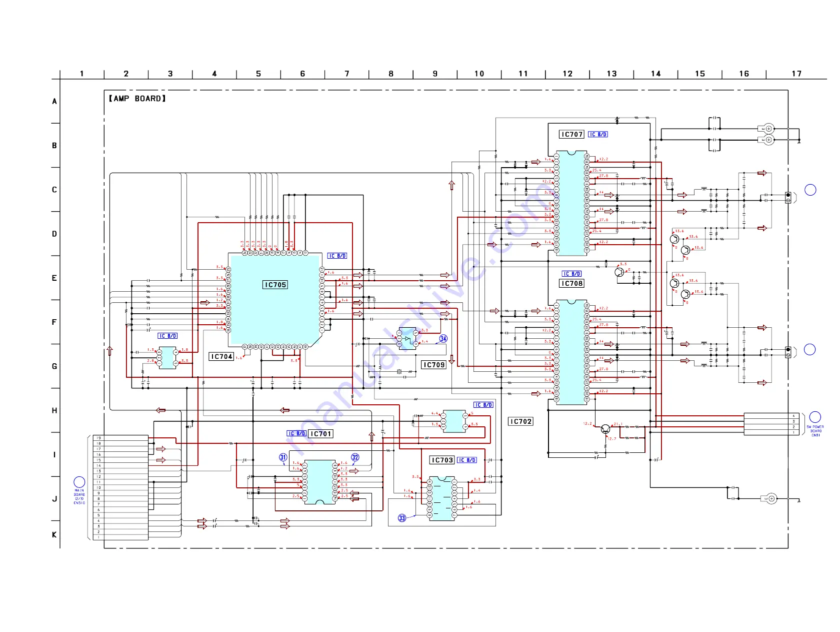The image size is (840, 632).
Task: Click the four-pin CN31 connector block
Action: click(x=772, y=424)
